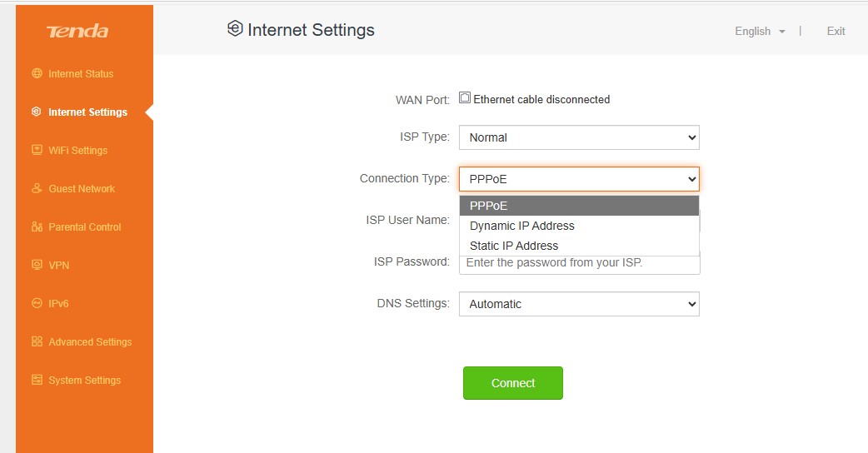868x453 pixels.
Task: Click the ISP Password input field
Action: tap(579, 264)
